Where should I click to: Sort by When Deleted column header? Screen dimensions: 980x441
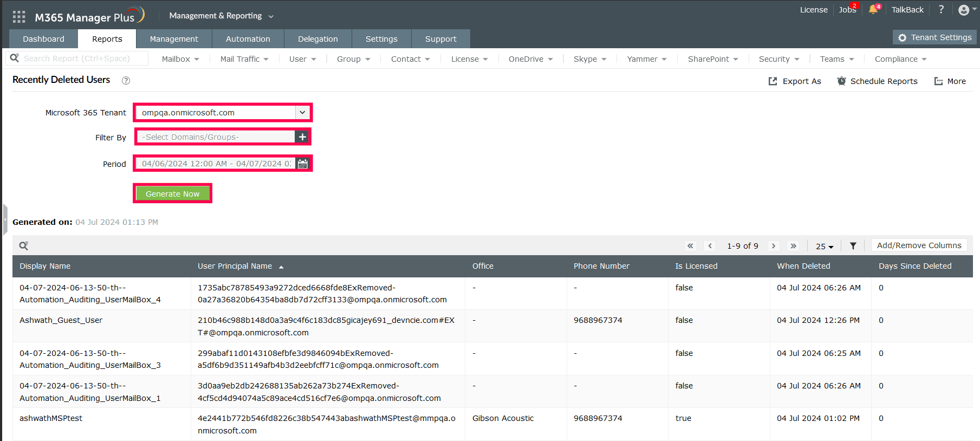point(803,266)
